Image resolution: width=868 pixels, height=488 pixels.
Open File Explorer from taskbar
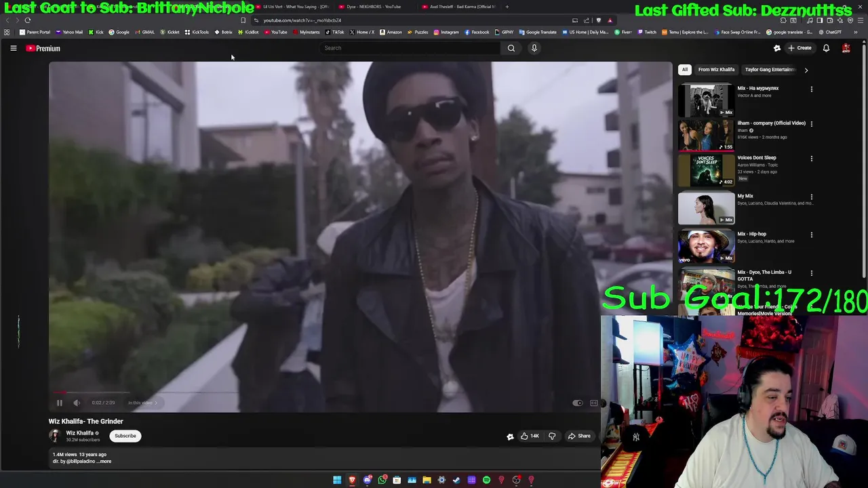click(x=427, y=480)
